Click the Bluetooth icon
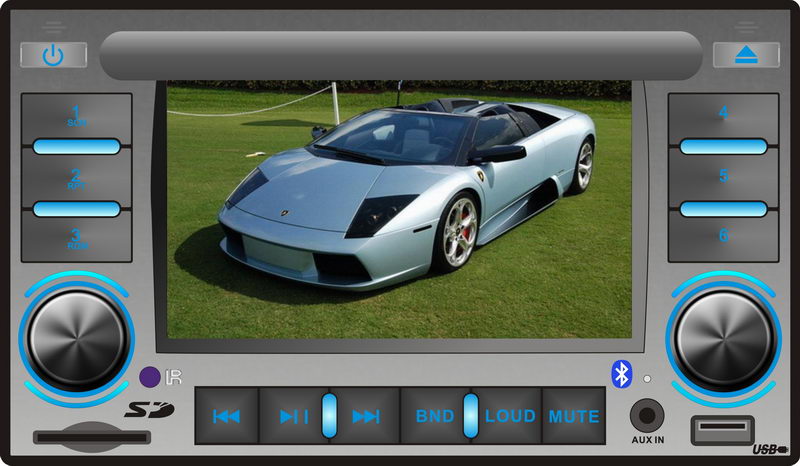 pos(621,374)
